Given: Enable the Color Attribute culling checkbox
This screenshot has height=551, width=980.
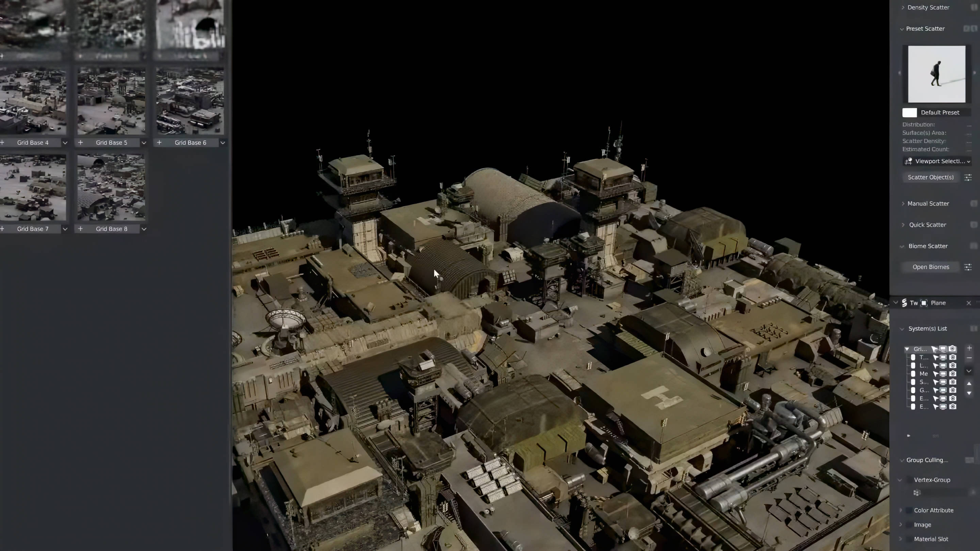Looking at the screenshot, I should click(909, 510).
